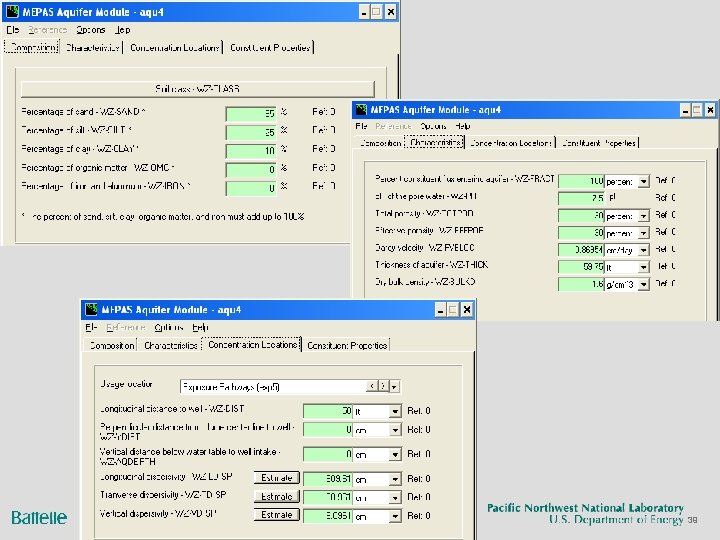
Task: Select Concentration Locations tab in right window
Action: coord(511,143)
